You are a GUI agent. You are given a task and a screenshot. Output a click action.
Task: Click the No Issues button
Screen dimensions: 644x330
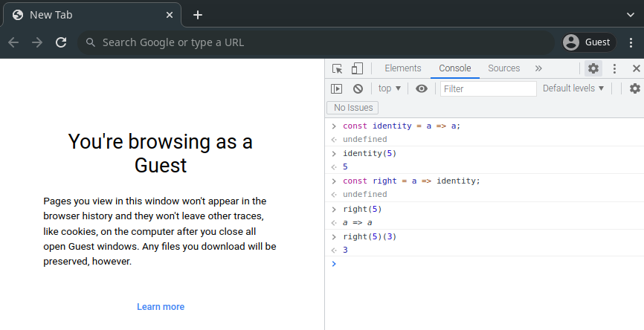pyautogui.click(x=352, y=108)
